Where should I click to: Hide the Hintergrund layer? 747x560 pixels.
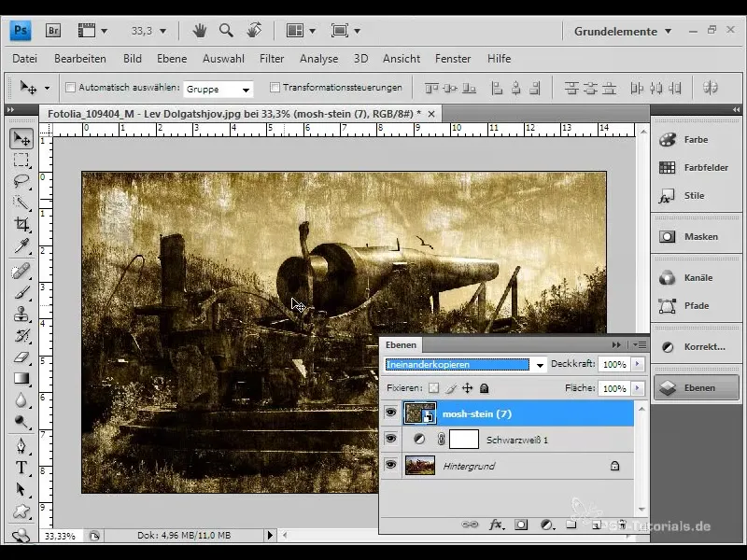[x=390, y=465]
